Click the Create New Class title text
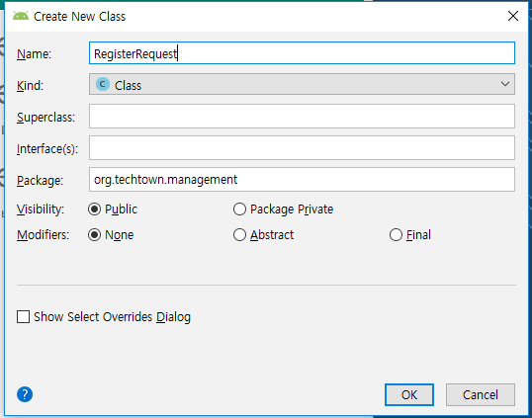The image size is (532, 418). tap(79, 16)
